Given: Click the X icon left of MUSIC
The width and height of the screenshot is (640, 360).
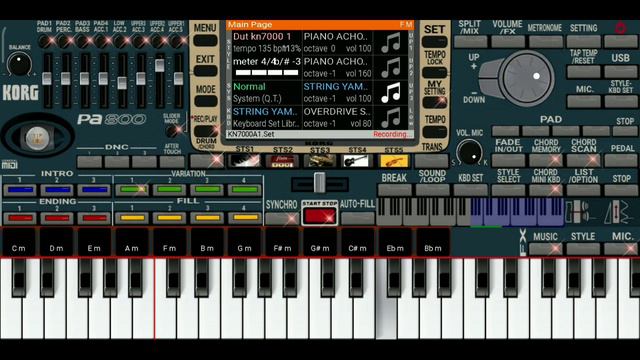Looking at the screenshot, I should click(523, 236).
